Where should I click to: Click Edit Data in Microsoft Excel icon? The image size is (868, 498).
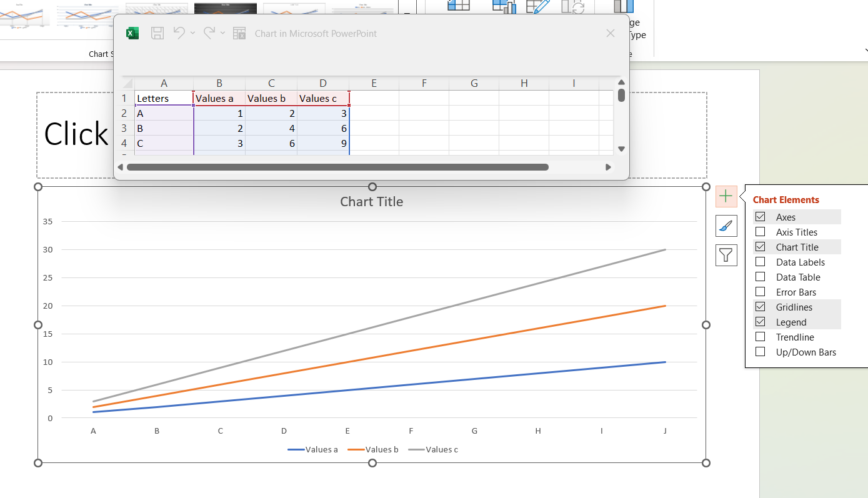(239, 34)
